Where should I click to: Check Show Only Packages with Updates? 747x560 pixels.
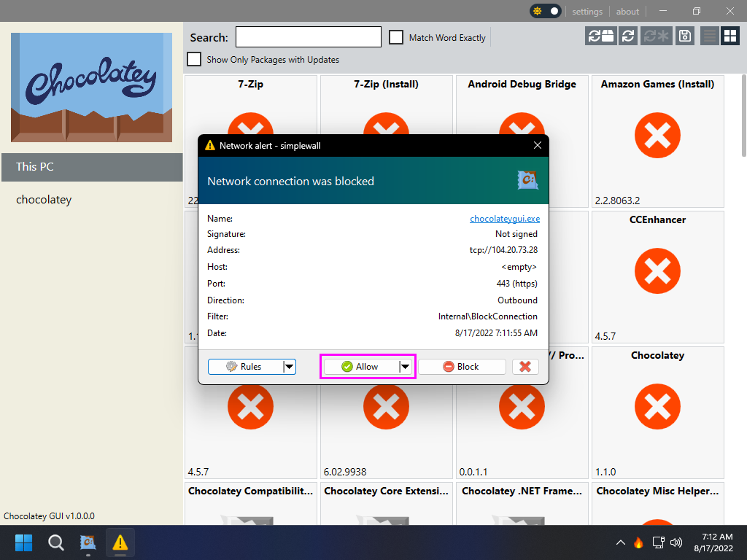coord(194,59)
